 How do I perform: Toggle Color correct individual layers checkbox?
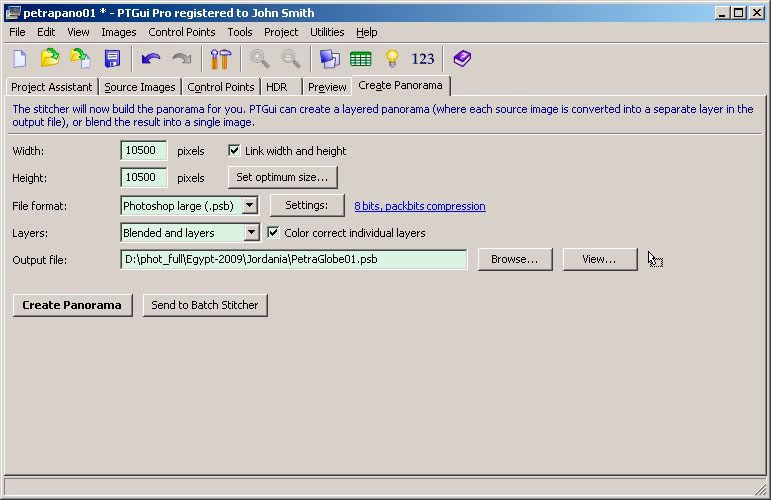[x=273, y=233]
